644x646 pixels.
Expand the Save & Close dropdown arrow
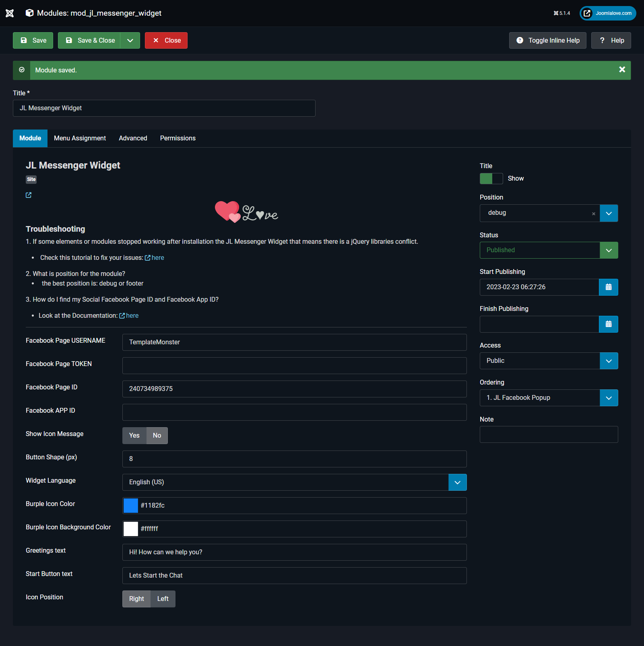click(130, 41)
